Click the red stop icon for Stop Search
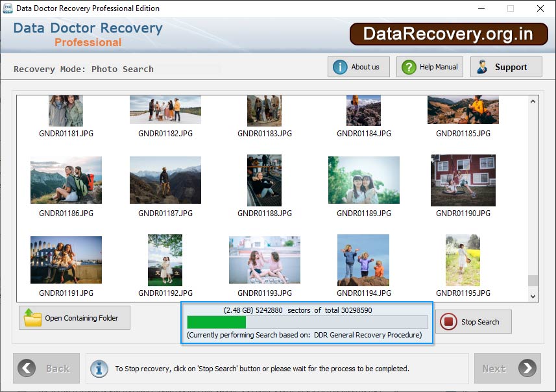Viewport: 556px width, 392px height. tap(448, 321)
